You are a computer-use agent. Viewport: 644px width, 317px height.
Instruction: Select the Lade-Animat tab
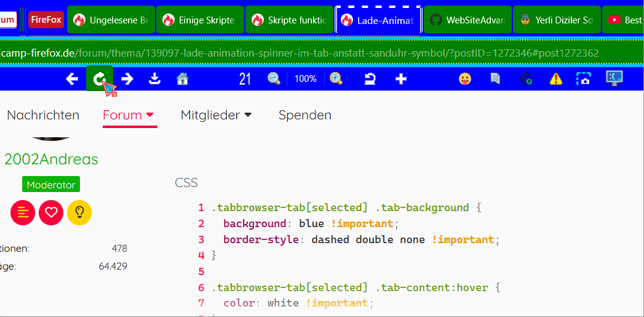tap(378, 20)
